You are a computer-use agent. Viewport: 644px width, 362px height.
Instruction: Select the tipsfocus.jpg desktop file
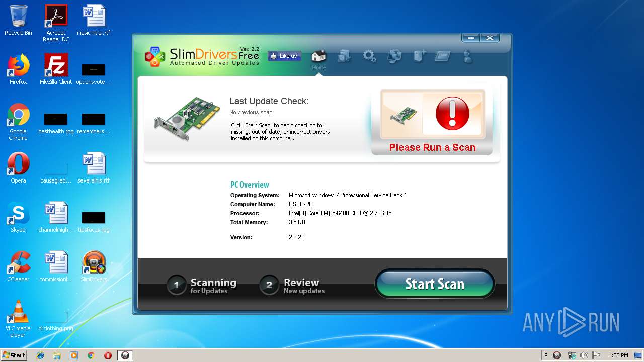[x=94, y=221]
